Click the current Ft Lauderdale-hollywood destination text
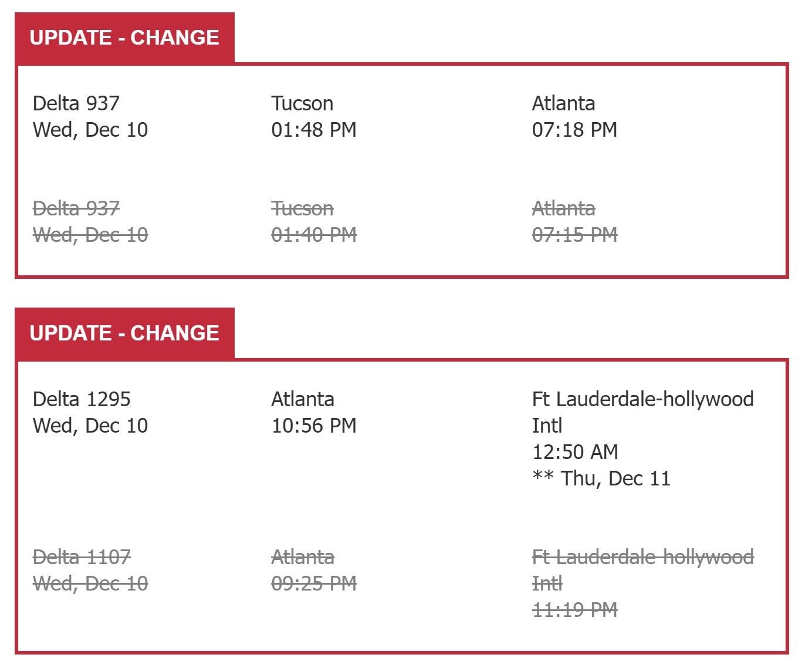The image size is (812, 668). click(642, 399)
